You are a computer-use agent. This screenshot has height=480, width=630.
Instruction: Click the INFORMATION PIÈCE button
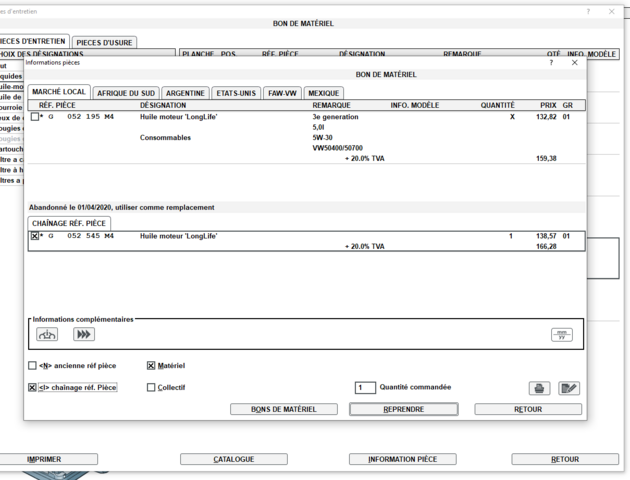(x=403, y=459)
